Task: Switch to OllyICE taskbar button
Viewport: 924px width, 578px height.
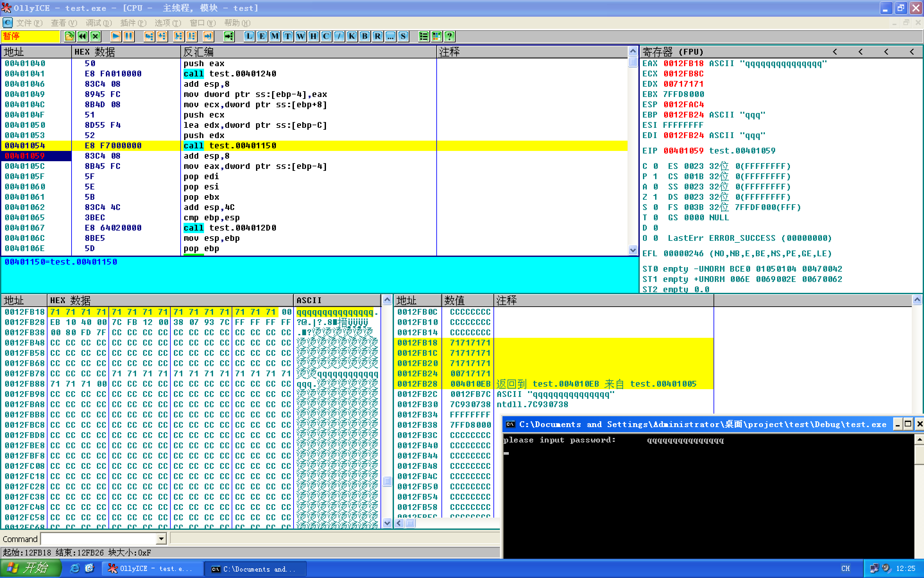Action: 152,569
